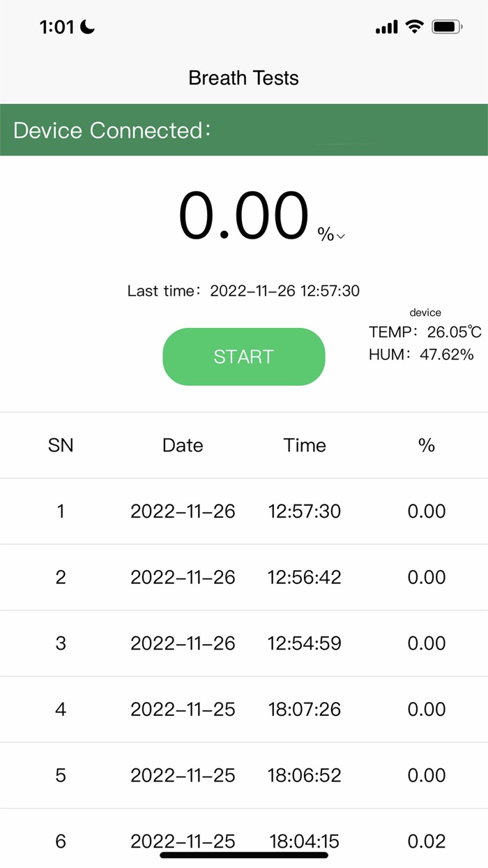Select record 1 from 12:57:30
Image resolution: width=488 pixels, height=868 pixels.
[244, 511]
